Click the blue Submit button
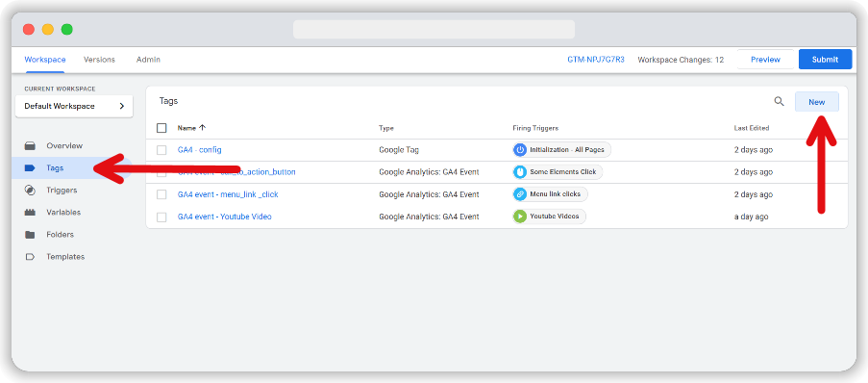The width and height of the screenshot is (868, 383). pos(825,60)
